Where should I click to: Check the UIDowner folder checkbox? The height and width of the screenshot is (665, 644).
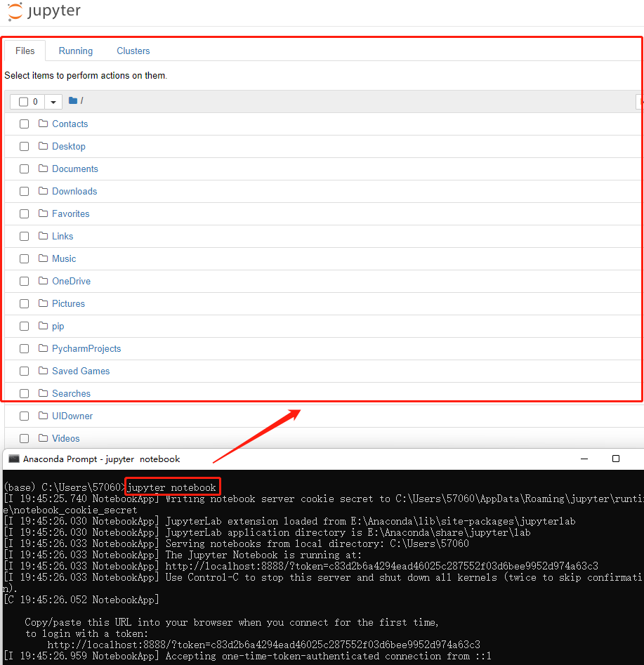(x=24, y=416)
